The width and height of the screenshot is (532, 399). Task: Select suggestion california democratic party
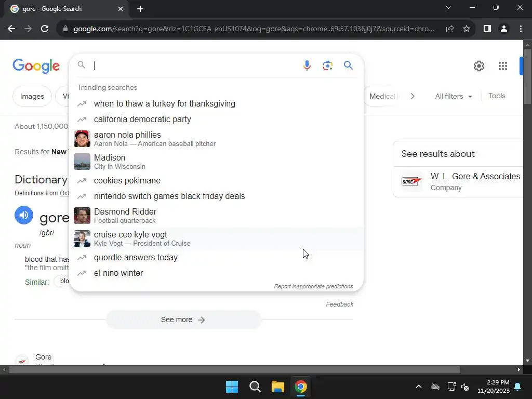tap(217, 119)
